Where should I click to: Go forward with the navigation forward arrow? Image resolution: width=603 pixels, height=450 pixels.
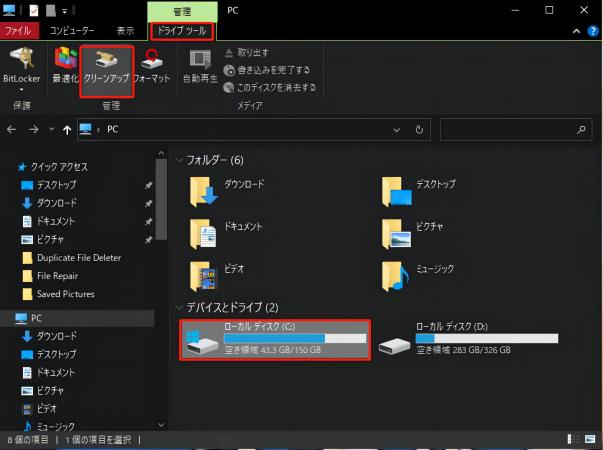(x=34, y=130)
